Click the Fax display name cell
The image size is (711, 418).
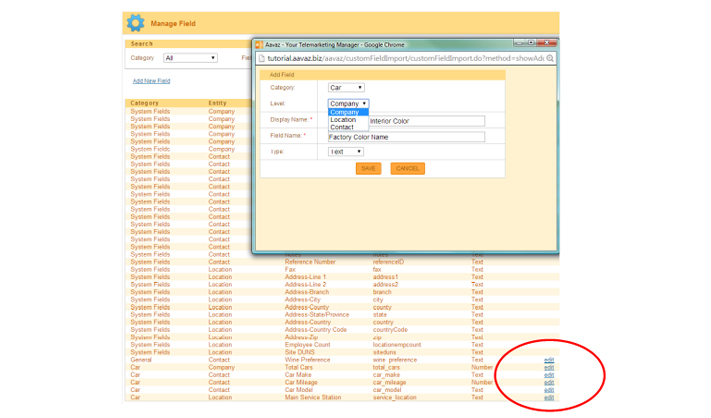(x=290, y=269)
